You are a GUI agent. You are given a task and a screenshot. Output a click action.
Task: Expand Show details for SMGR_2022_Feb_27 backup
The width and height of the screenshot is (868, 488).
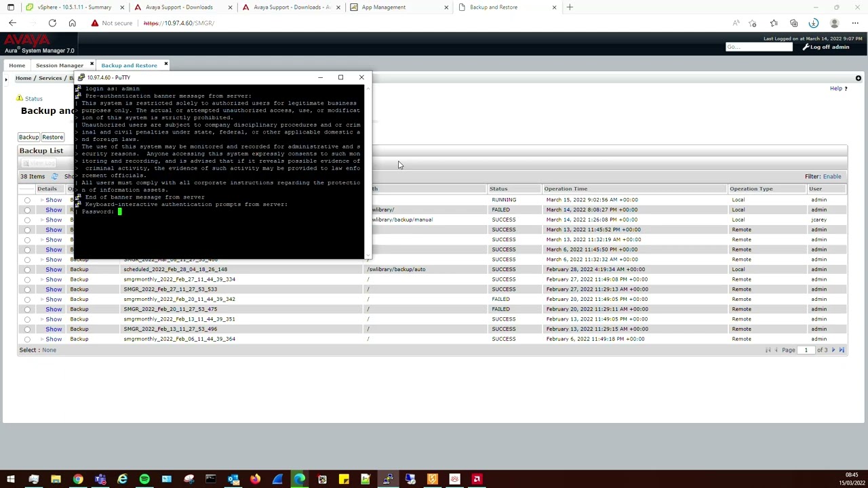pos(53,289)
